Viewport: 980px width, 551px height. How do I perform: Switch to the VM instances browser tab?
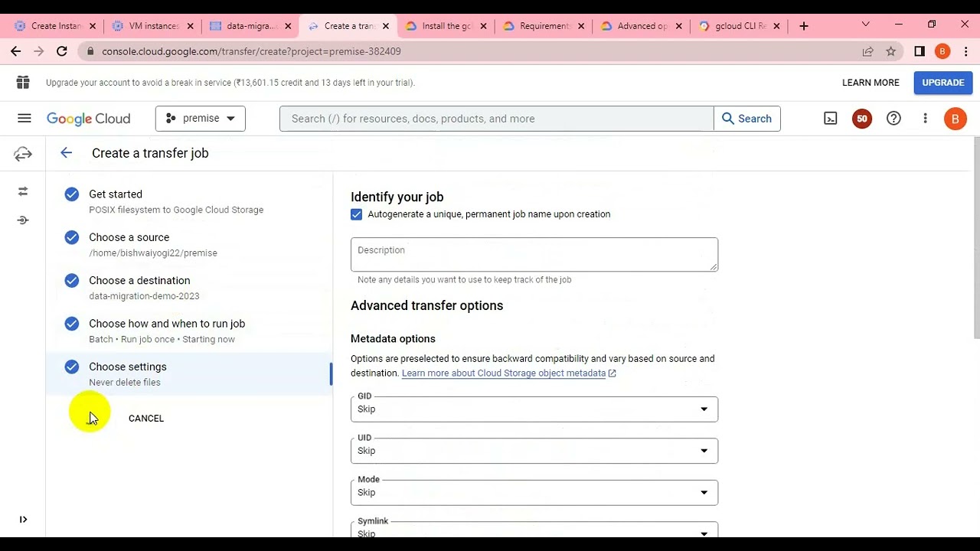153,26
